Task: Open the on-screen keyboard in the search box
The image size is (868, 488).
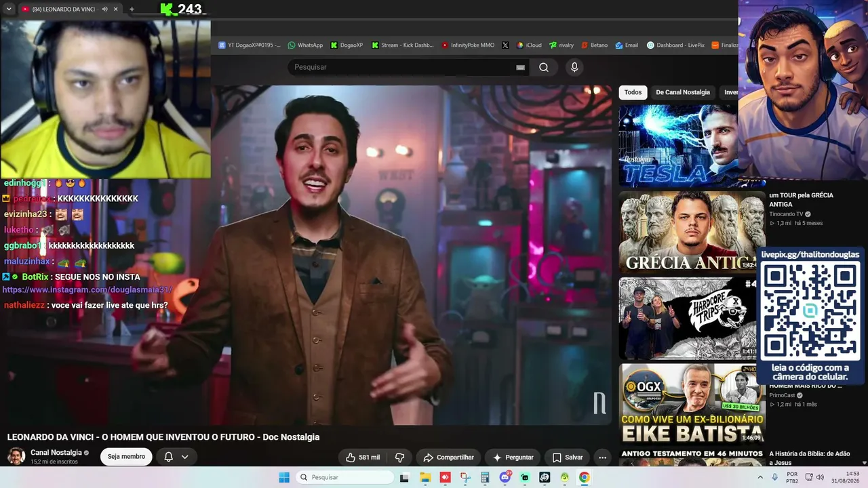Action: 520,67
